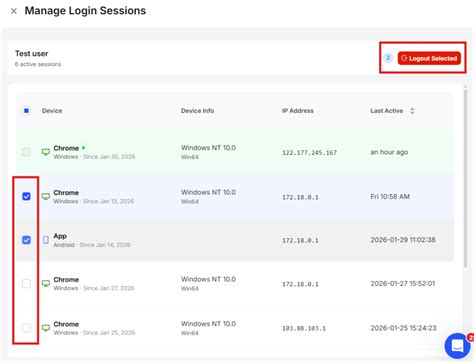
Task: Click the Last Active column header label
Action: click(x=387, y=111)
